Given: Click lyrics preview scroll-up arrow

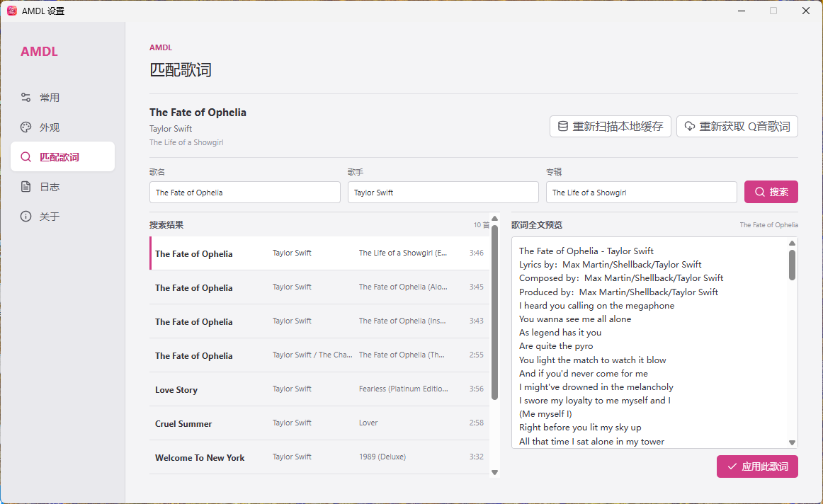Looking at the screenshot, I should coord(792,244).
